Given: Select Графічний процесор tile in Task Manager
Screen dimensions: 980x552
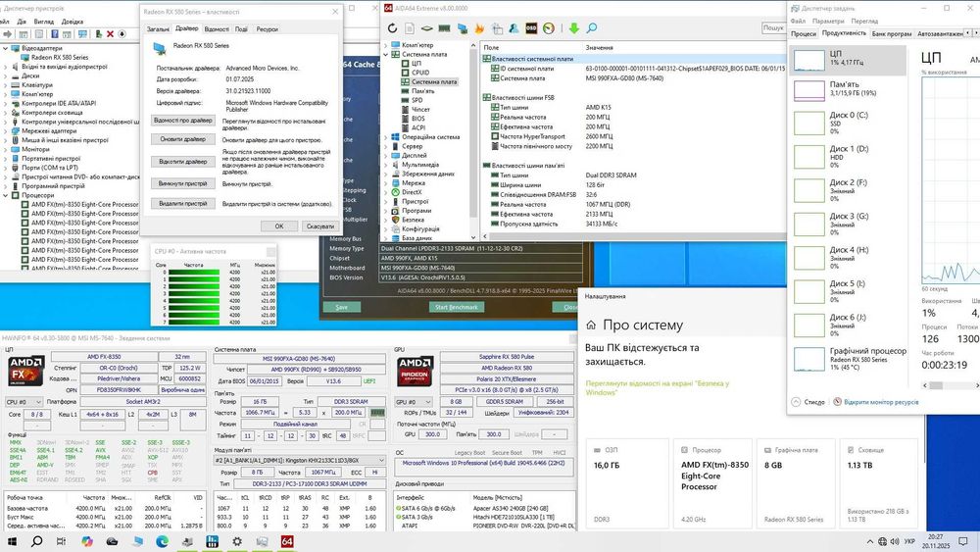Looking at the screenshot, I should tap(848, 359).
